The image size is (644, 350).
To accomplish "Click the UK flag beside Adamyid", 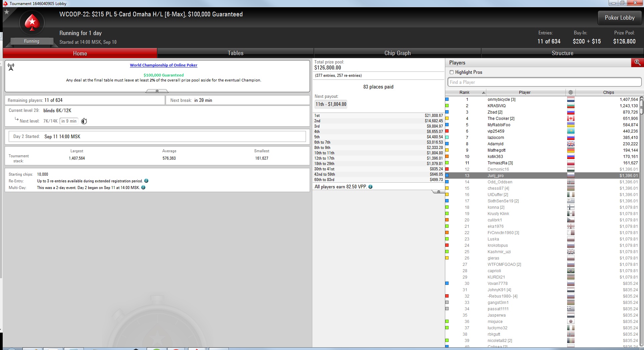I will 571,144.
